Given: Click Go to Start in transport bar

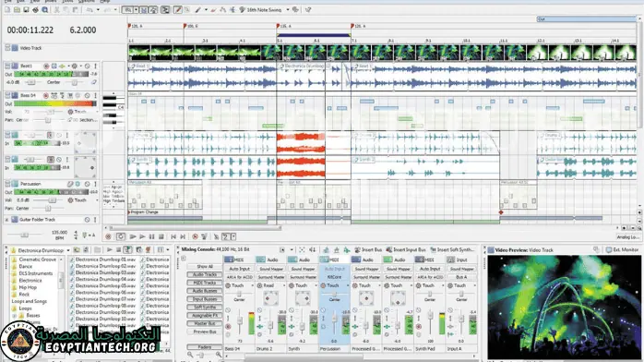Looking at the screenshot, I should click(x=173, y=236).
